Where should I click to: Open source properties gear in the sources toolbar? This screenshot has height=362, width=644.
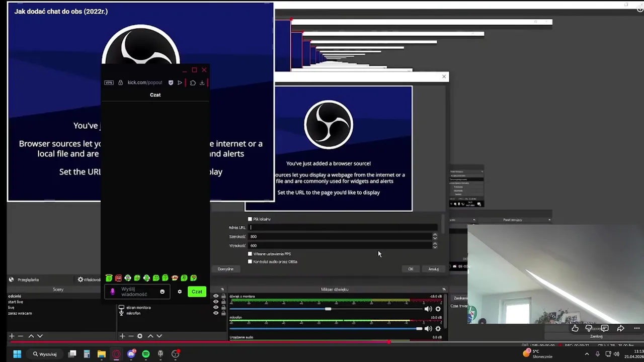(140, 336)
